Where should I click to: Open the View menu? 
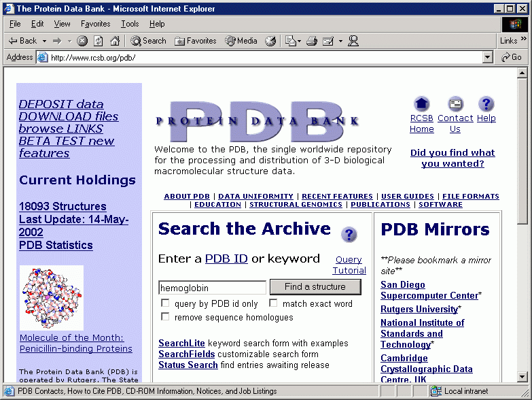[62, 24]
